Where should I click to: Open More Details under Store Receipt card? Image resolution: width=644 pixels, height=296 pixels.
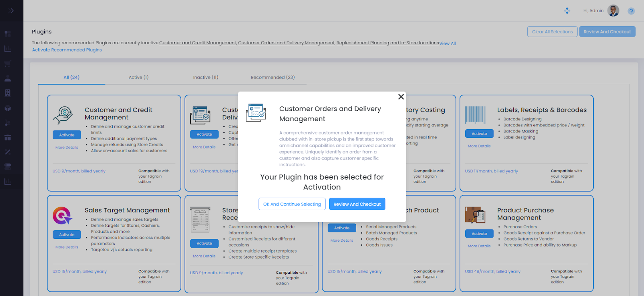[204, 256]
